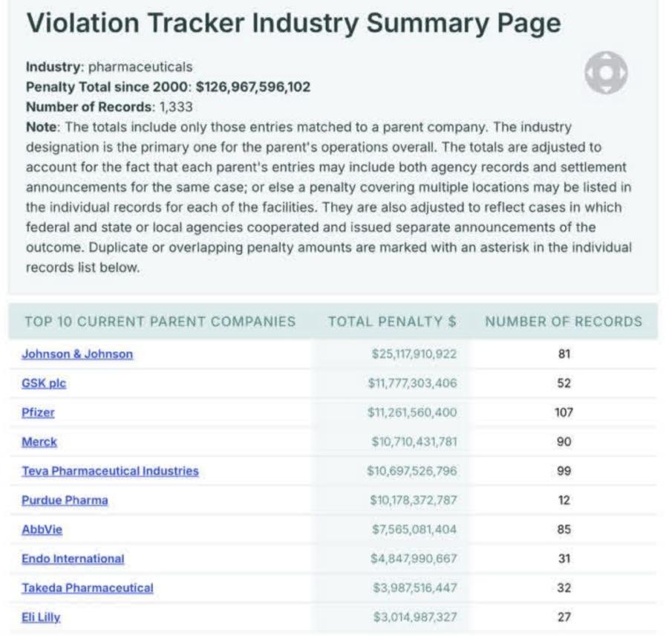669x644 pixels.
Task: Open the Teva Pharmaceutical Industries link
Action: [110, 471]
